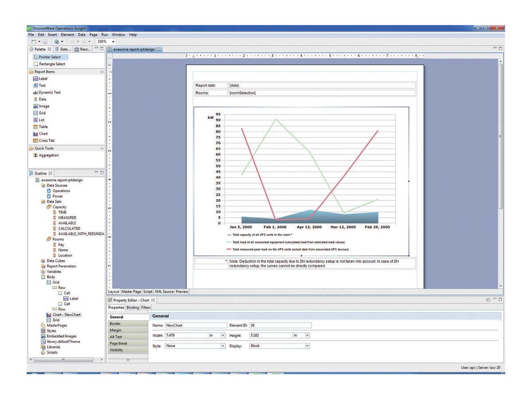Switch to the Binding tab
The width and height of the screenshot is (532, 399).
(132, 307)
